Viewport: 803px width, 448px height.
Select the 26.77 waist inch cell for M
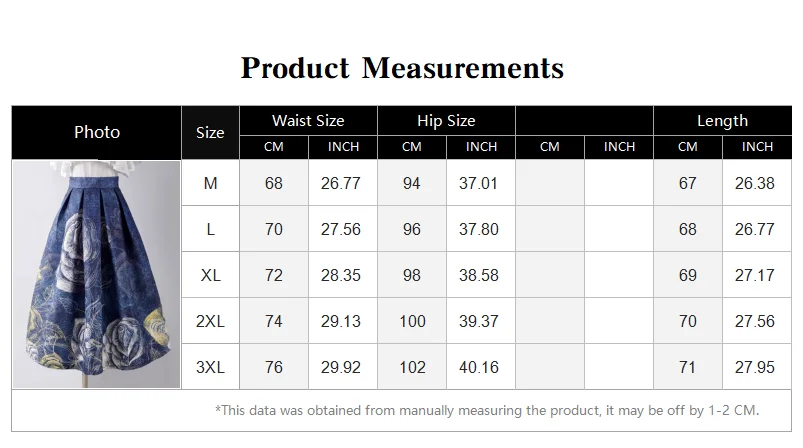point(341,183)
